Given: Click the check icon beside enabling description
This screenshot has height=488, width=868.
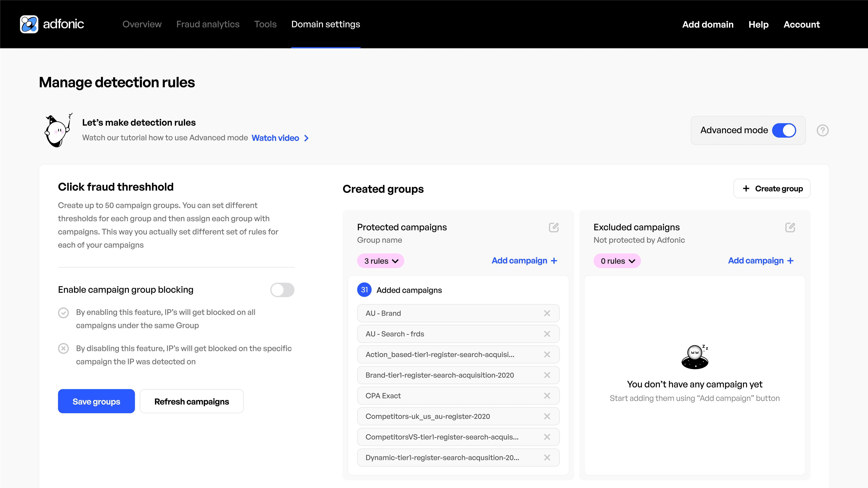Looking at the screenshot, I should point(63,313).
